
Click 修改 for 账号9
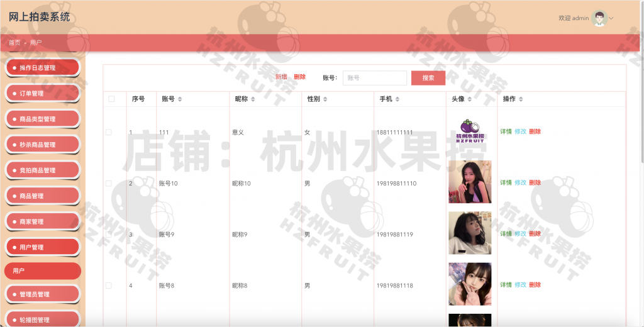pos(520,233)
